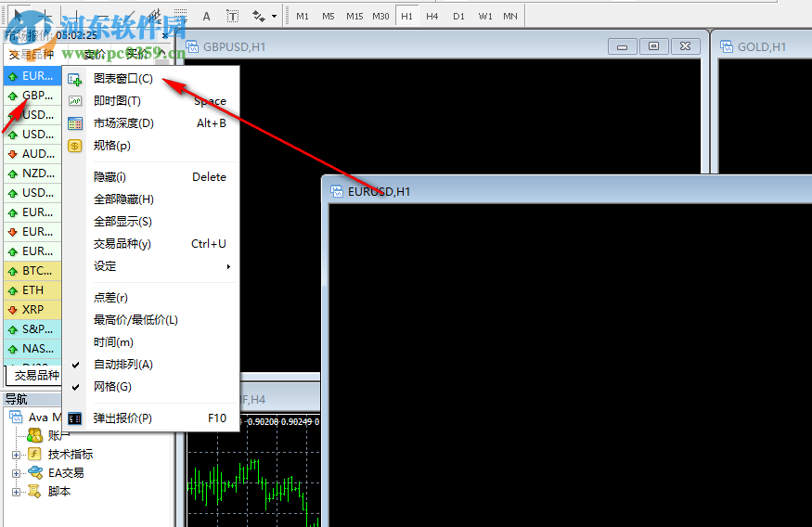Choose the text 'A' tool
The image size is (812, 527).
207,16
